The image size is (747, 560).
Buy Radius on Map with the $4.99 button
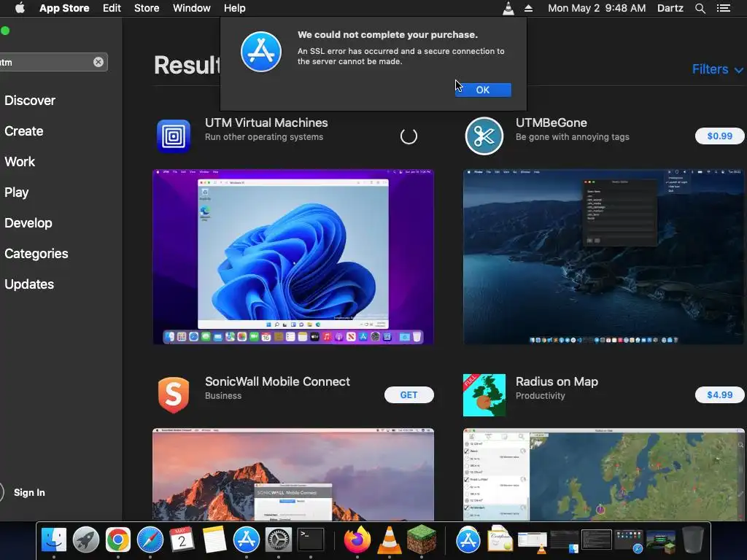tap(719, 395)
